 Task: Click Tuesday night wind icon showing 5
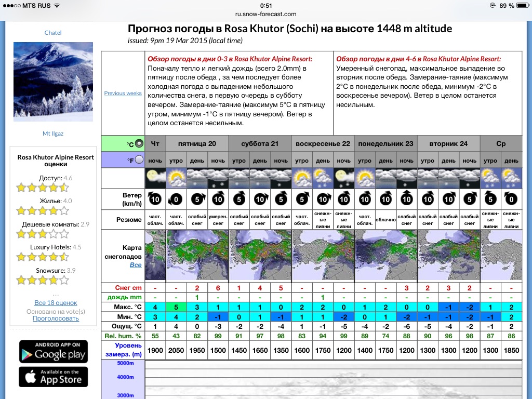(x=470, y=199)
